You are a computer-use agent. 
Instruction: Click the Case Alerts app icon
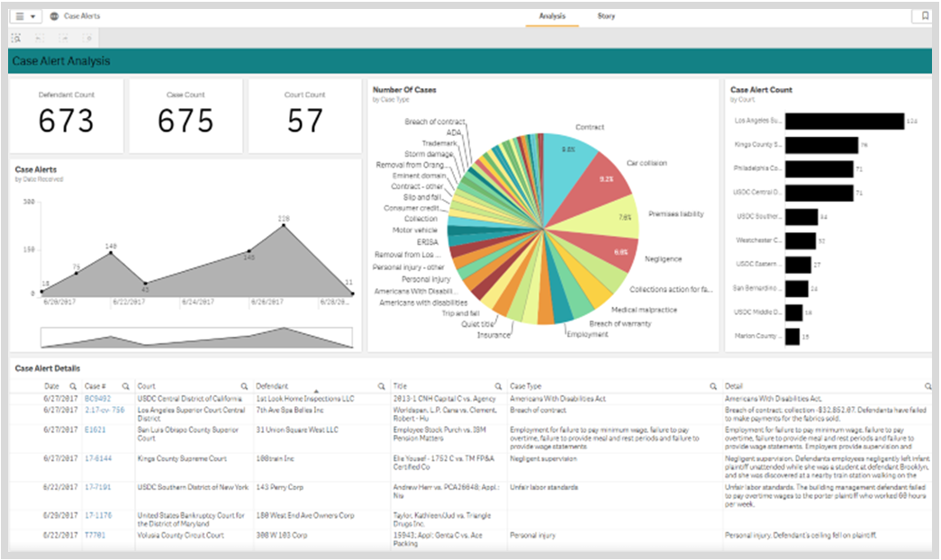[x=56, y=15]
